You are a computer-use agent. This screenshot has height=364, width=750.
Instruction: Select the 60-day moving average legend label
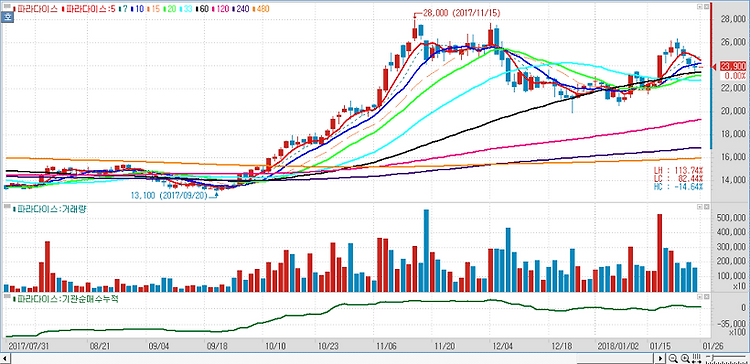coord(202,9)
